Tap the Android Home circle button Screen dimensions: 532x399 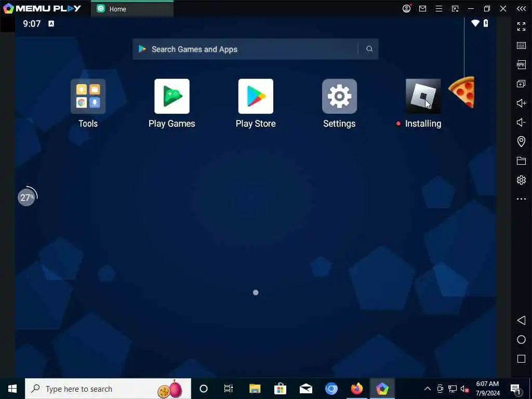point(521,340)
